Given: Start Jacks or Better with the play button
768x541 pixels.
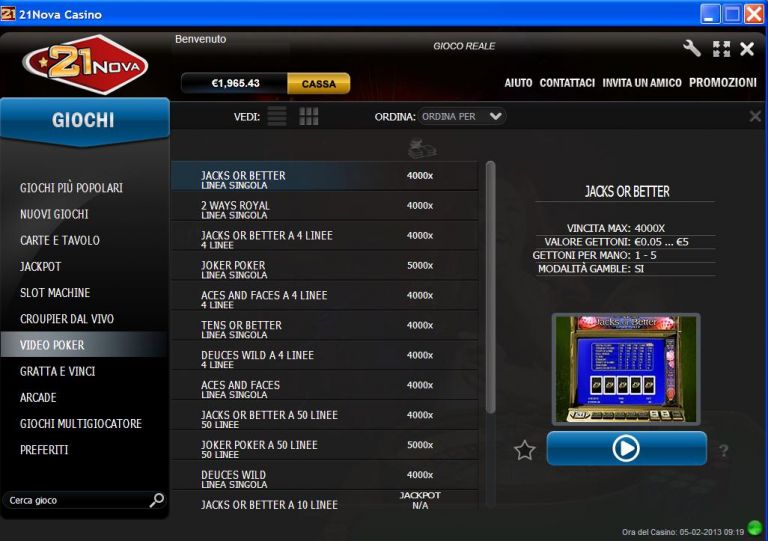Looking at the screenshot, I should 626,448.
